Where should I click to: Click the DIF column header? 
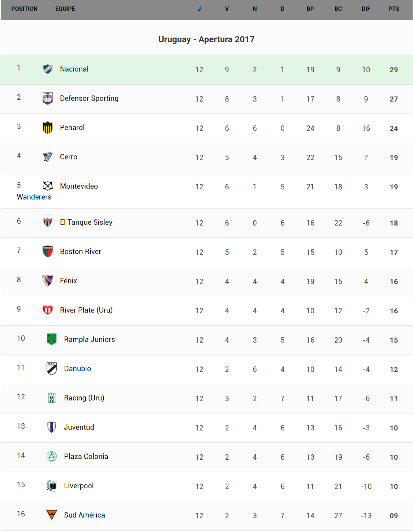(366, 9)
